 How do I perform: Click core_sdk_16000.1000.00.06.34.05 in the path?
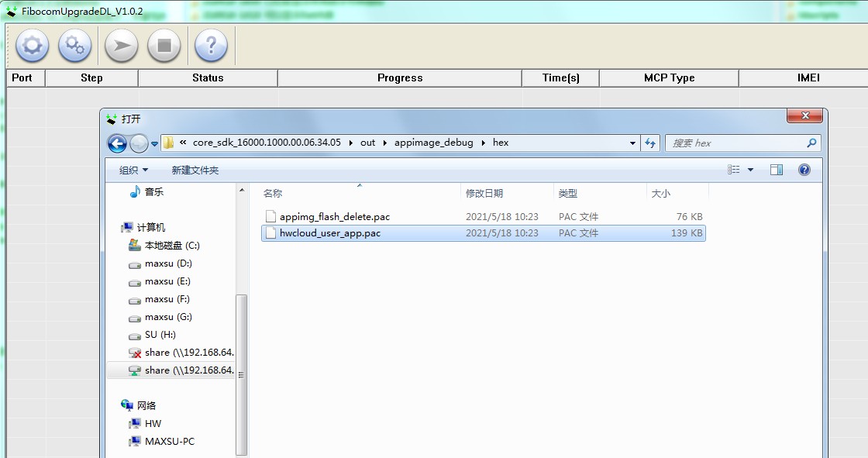267,143
